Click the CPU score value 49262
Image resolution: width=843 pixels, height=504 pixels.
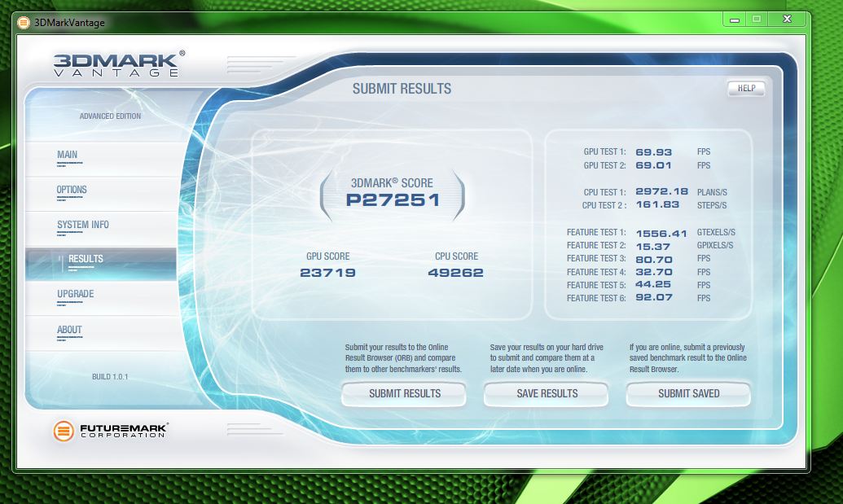tap(456, 273)
